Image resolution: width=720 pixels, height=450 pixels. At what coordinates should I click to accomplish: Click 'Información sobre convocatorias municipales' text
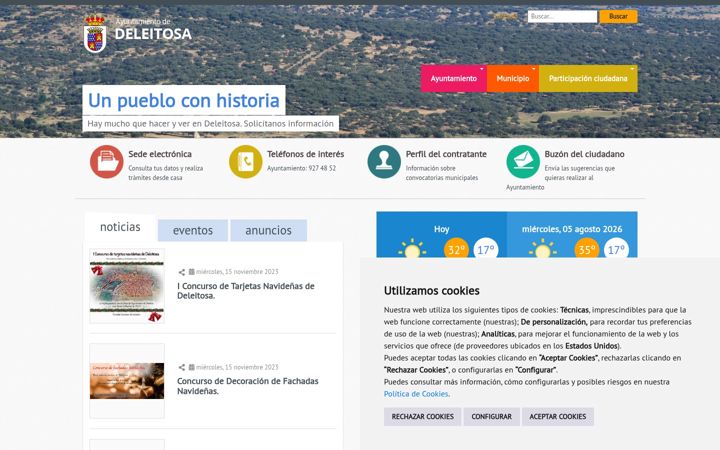pos(442,173)
